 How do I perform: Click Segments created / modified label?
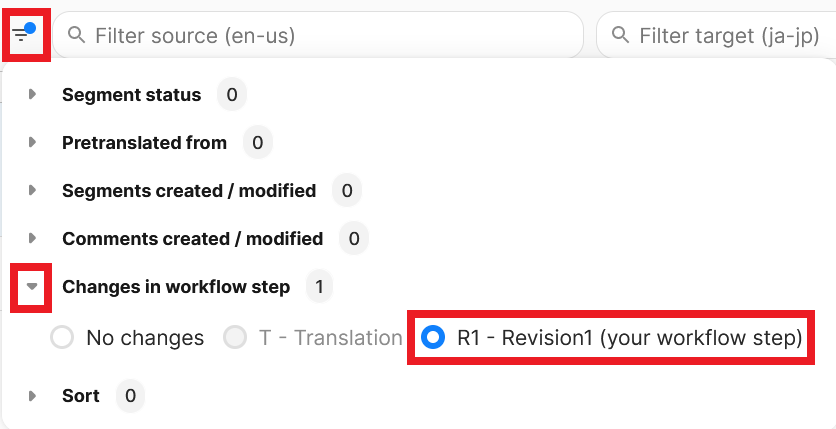(189, 190)
